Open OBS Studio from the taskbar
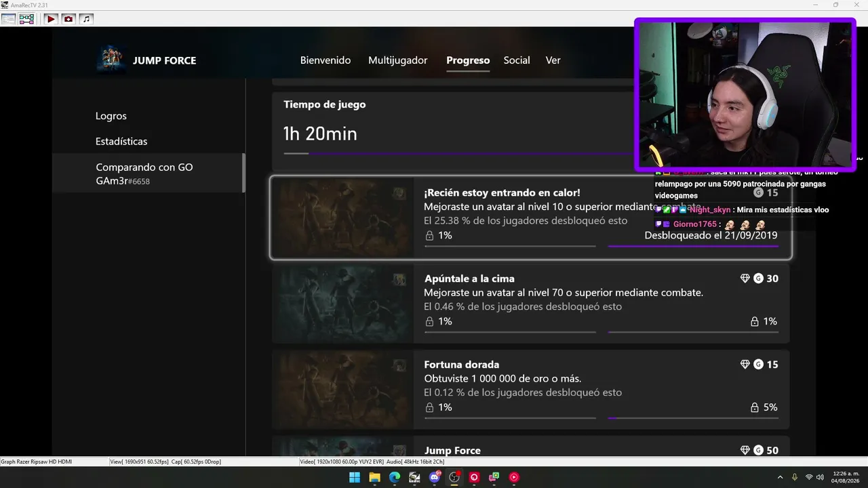Viewport: 868px width, 488px height. [454, 477]
